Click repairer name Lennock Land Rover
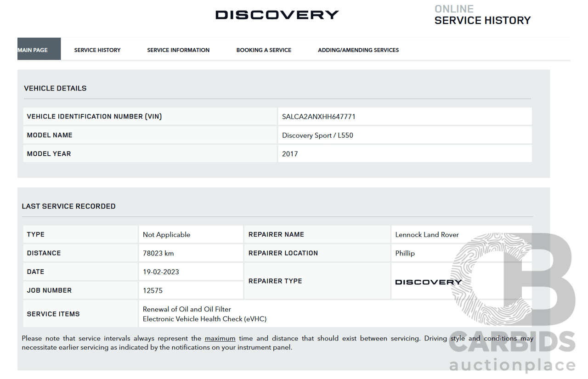The width and height of the screenshot is (588, 379). (427, 235)
